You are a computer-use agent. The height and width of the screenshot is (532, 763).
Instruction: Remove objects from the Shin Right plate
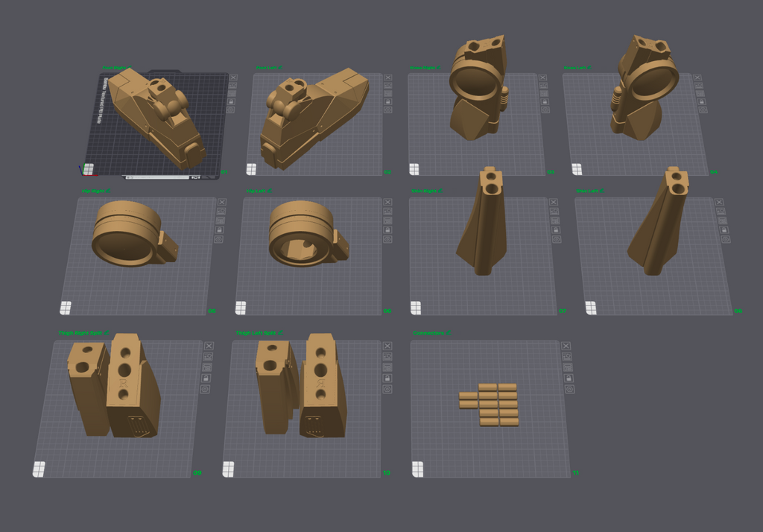click(x=554, y=202)
